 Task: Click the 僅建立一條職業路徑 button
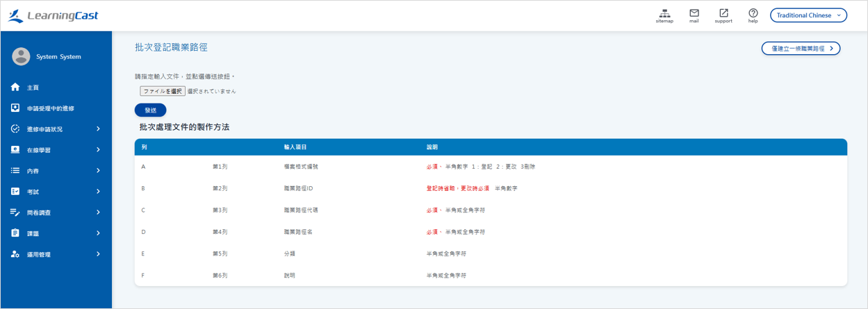coord(801,49)
